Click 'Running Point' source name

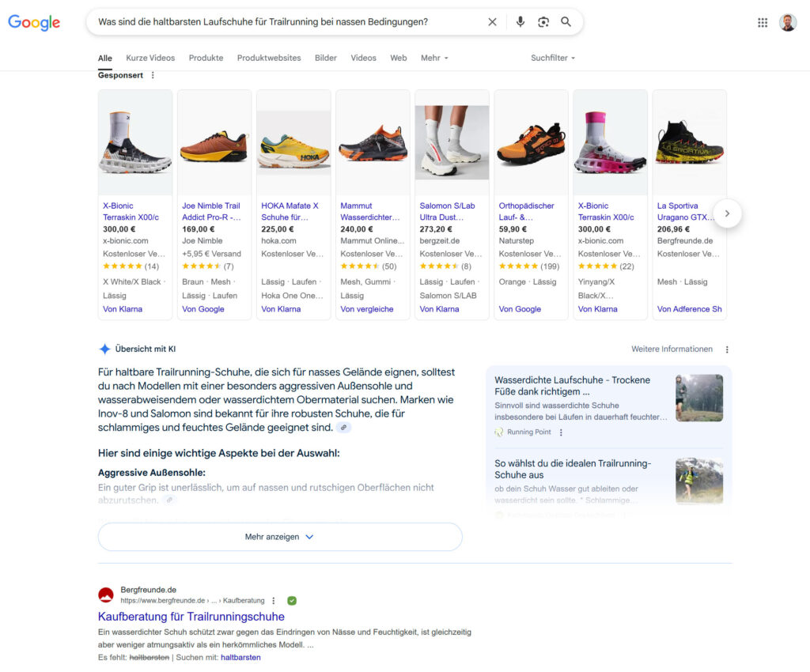click(x=529, y=432)
